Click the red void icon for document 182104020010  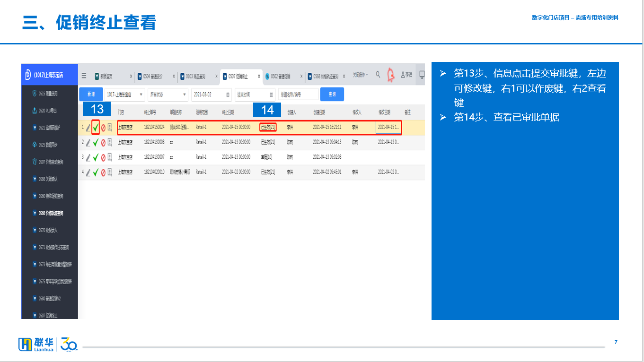[x=103, y=172]
